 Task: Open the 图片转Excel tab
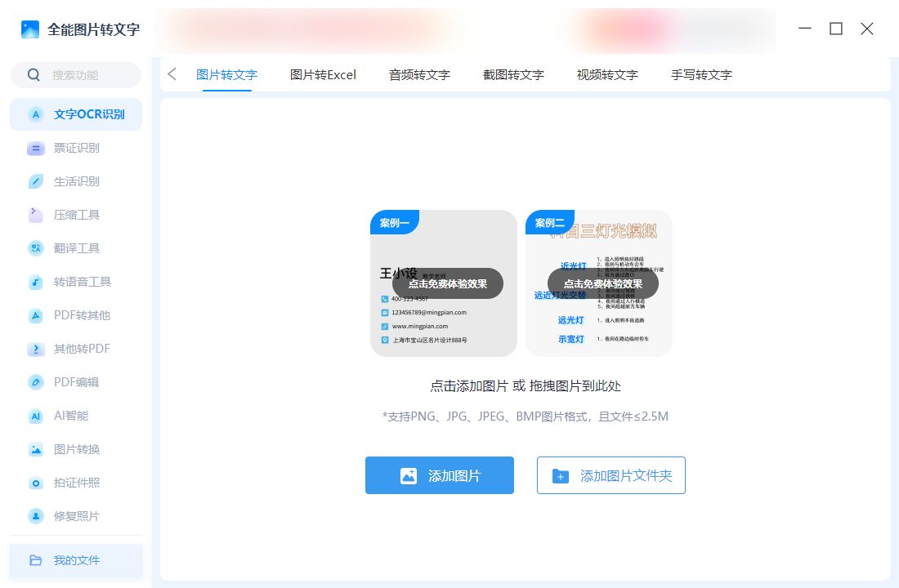point(324,75)
